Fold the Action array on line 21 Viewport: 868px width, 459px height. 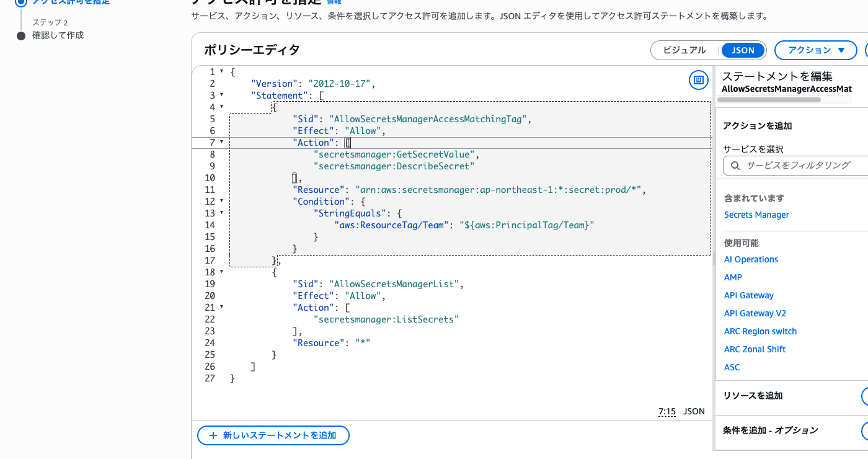point(221,308)
